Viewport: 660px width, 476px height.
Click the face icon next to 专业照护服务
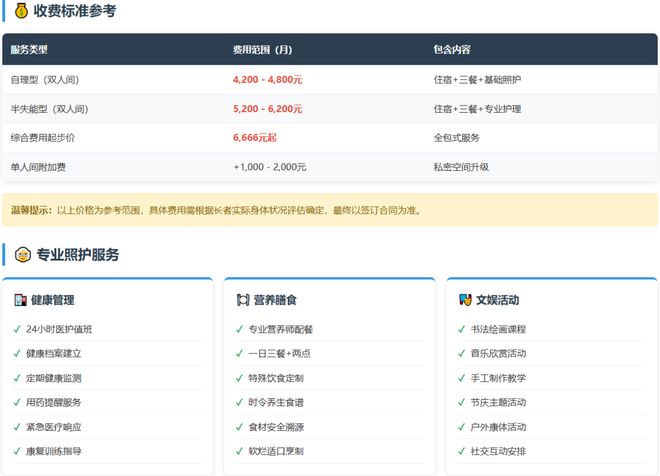click(x=23, y=255)
